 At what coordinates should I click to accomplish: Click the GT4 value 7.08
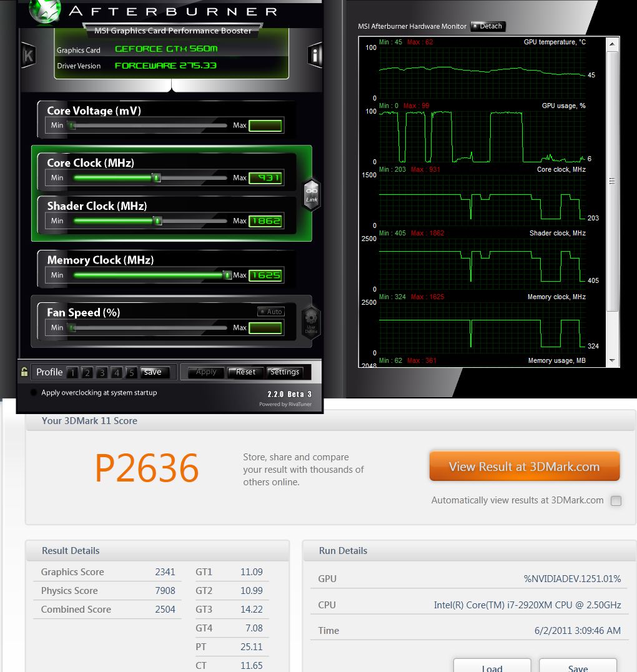tap(254, 628)
